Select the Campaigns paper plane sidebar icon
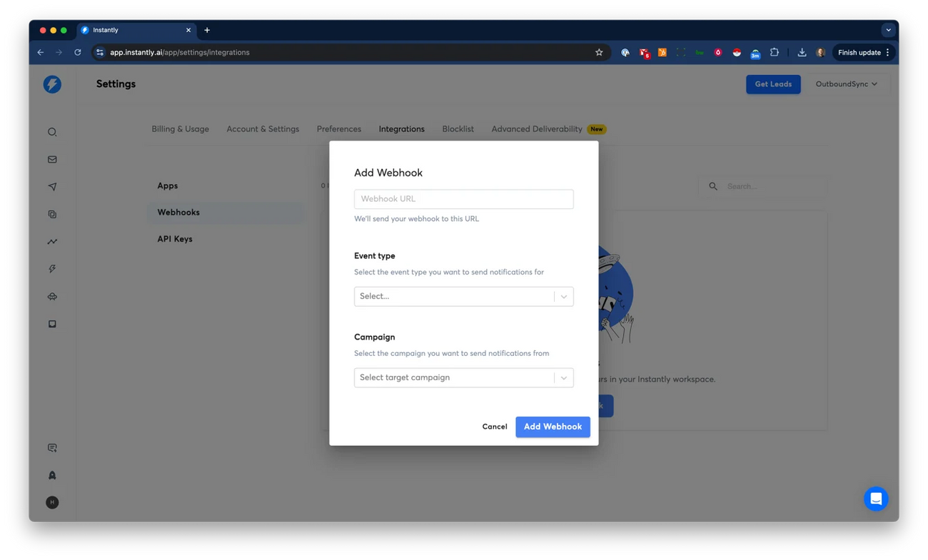This screenshot has height=560, width=928. point(51,186)
